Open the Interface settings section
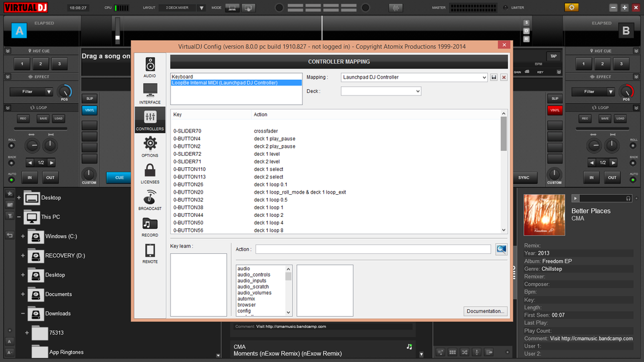The width and height of the screenshot is (644, 362). click(150, 94)
